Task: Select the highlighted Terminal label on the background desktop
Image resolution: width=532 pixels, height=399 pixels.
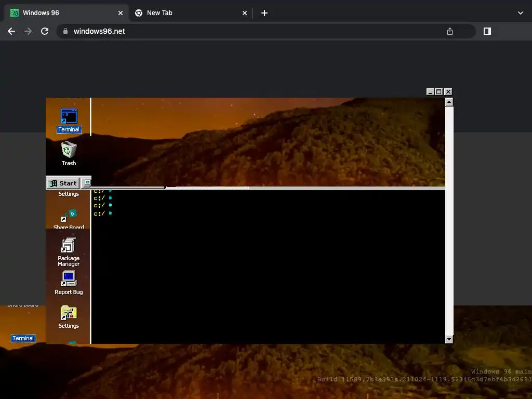Action: [x=23, y=338]
